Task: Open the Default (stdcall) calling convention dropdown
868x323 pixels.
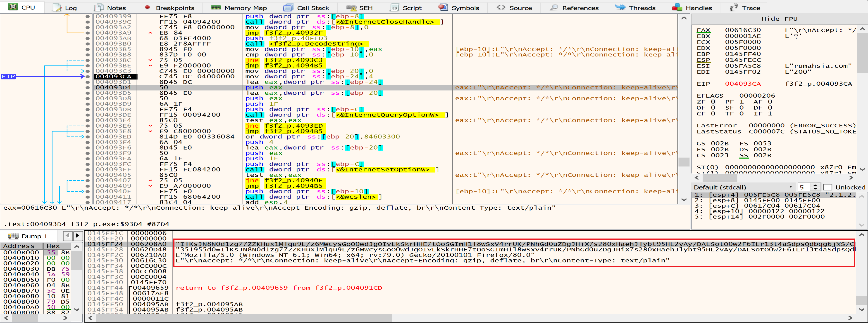Action: click(743, 187)
